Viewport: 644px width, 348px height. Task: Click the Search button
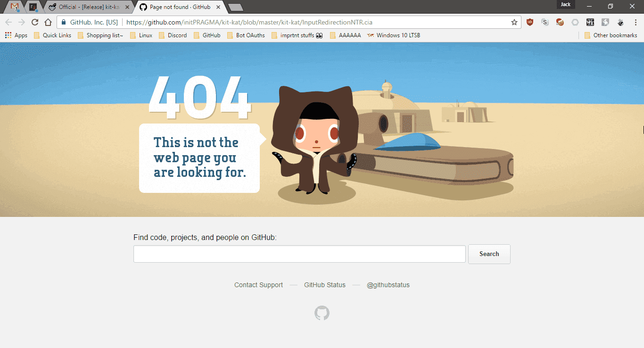point(489,254)
